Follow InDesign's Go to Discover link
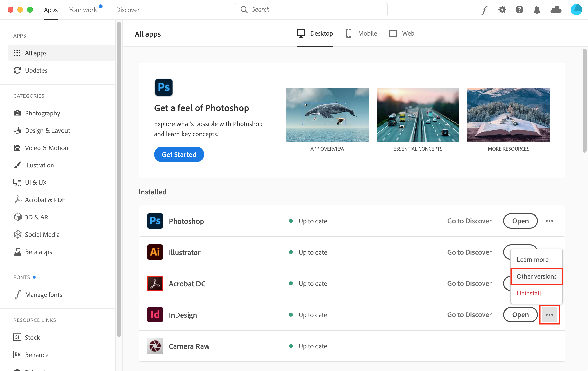The width and height of the screenshot is (588, 371). tap(469, 315)
